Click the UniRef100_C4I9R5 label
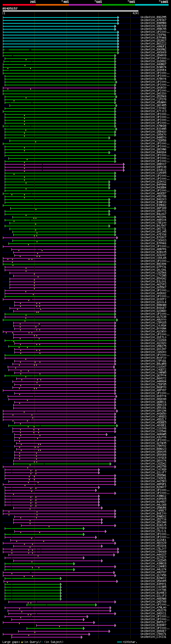The width and height of the screenshot is (171, 644). pyautogui.click(x=153, y=587)
